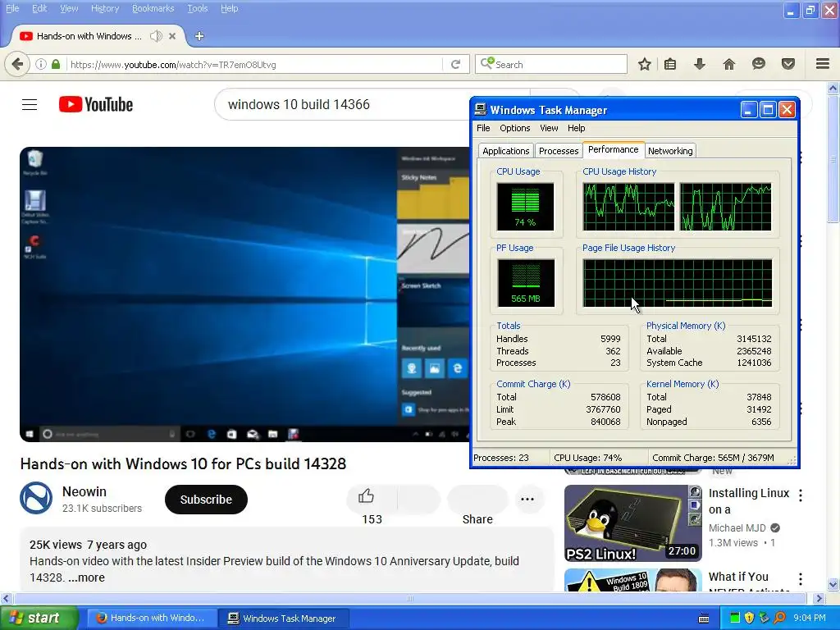This screenshot has height=630, width=840.
Task: Open the View menu in Task Manager
Action: [549, 128]
